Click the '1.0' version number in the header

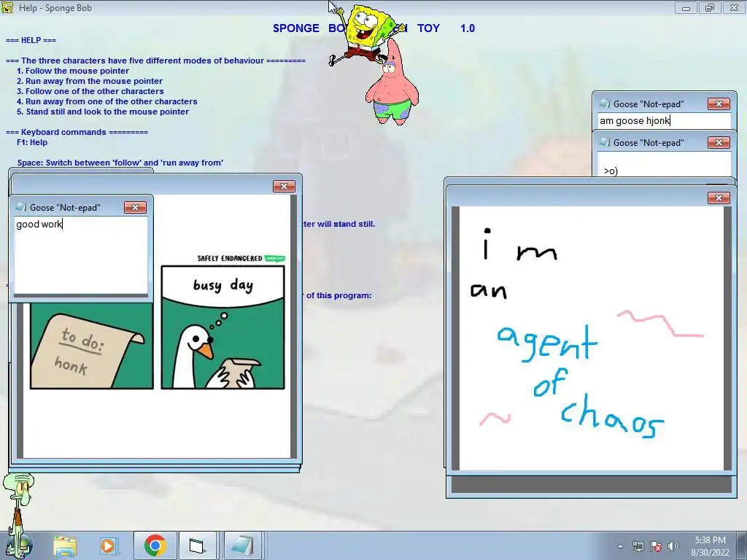tap(468, 28)
